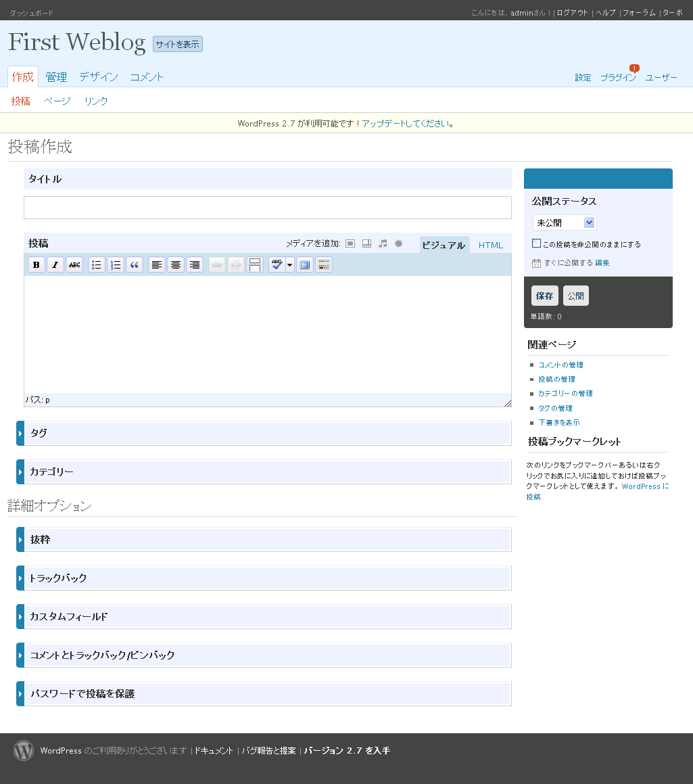Expand the トラックバック section
The height and width of the screenshot is (784, 693).
pos(264,578)
